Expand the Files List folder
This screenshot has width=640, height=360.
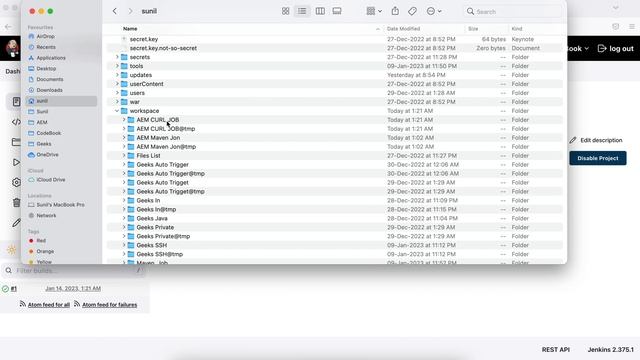point(124,156)
